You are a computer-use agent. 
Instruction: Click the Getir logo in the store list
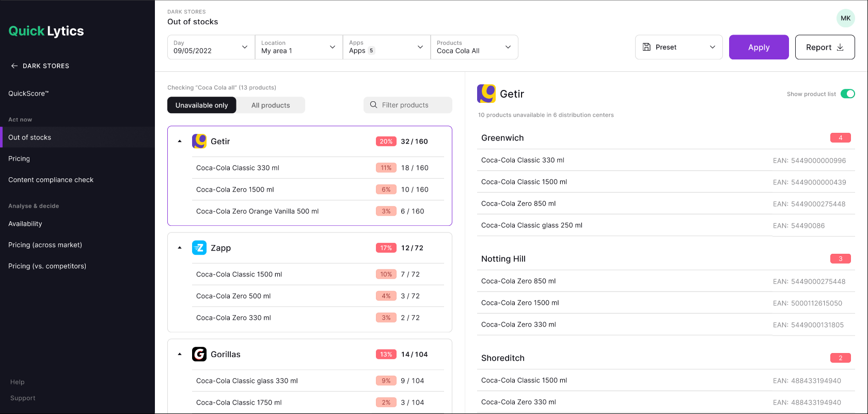(199, 141)
